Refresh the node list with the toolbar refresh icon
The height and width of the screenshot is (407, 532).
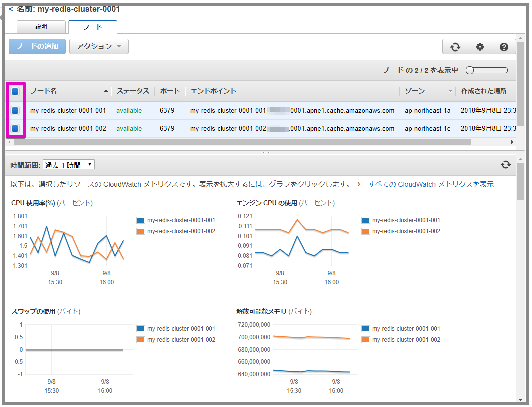click(x=455, y=47)
